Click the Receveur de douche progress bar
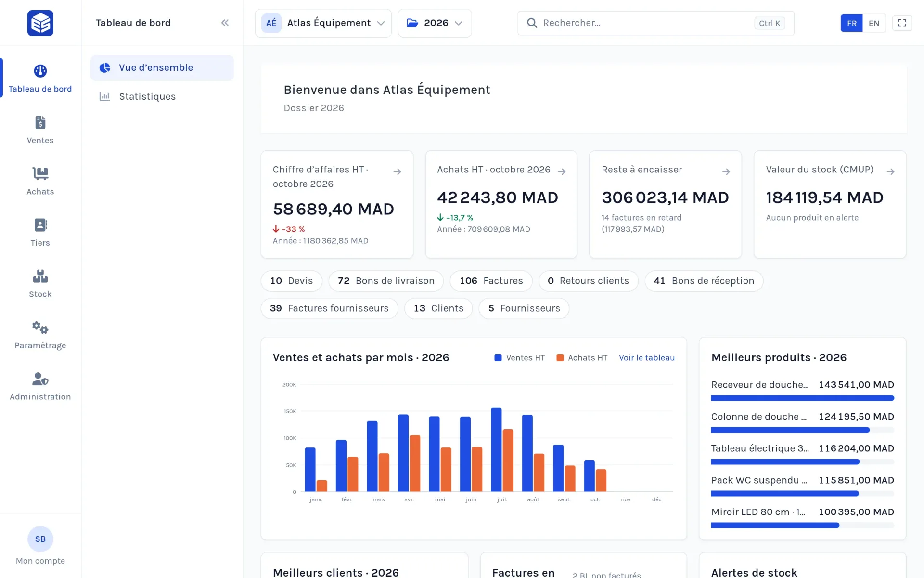 click(802, 398)
